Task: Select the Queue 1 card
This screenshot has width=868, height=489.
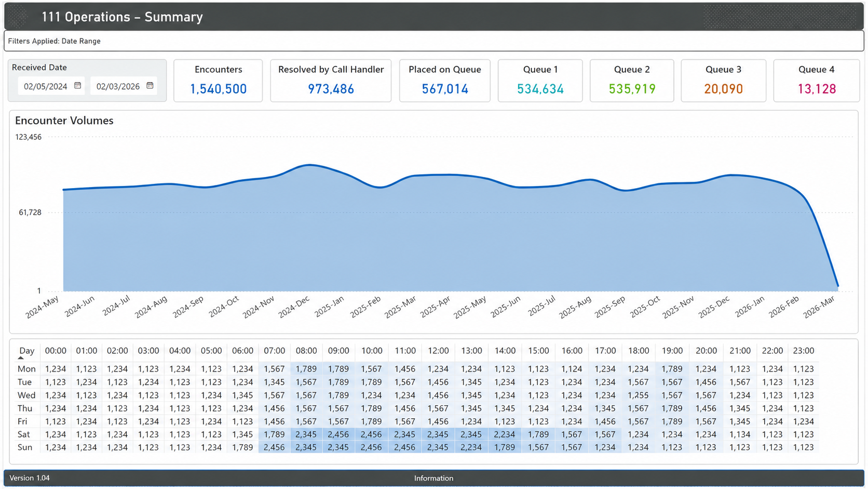Action: [540, 81]
